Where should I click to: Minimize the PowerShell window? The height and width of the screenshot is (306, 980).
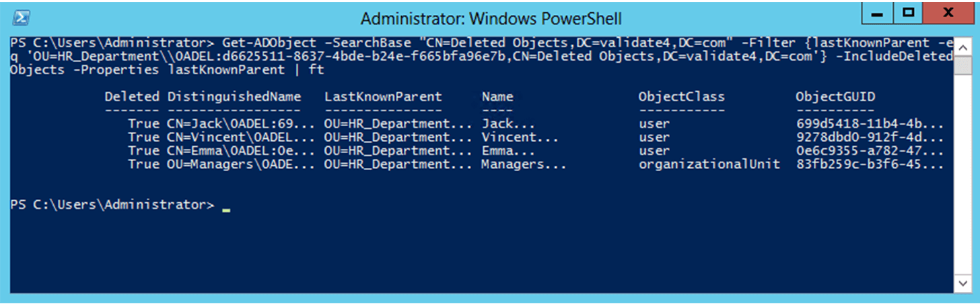point(878,14)
